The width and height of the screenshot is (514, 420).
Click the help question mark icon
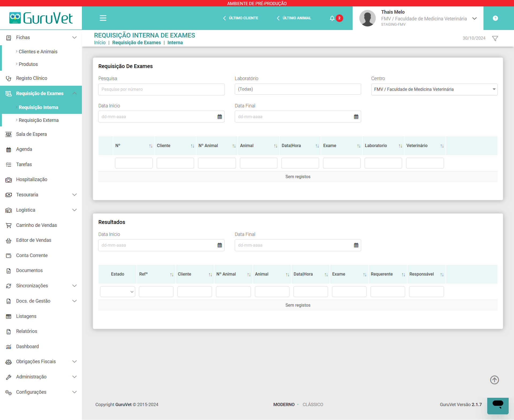(495, 18)
